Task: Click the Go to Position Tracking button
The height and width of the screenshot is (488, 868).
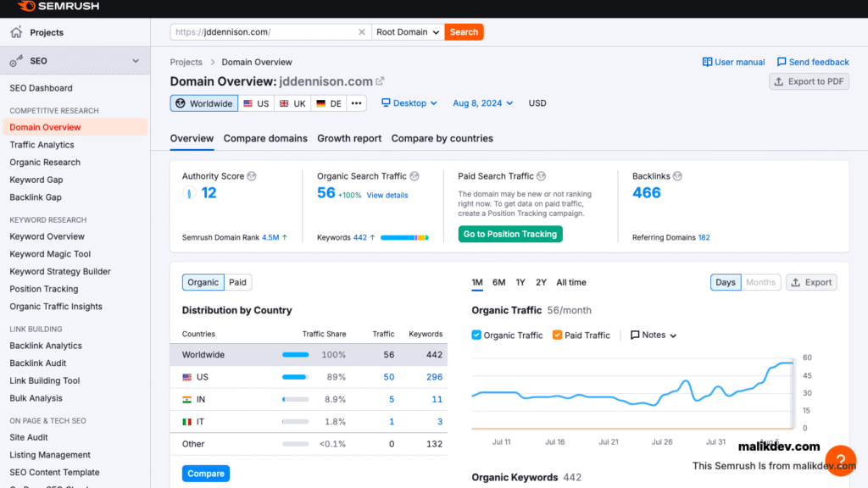Action: [x=510, y=234]
